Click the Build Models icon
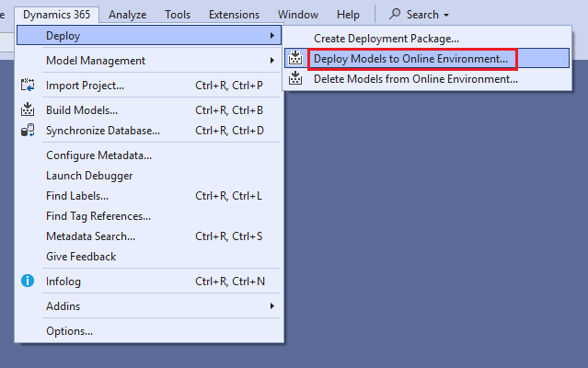This screenshot has width=588, height=368. (28, 110)
